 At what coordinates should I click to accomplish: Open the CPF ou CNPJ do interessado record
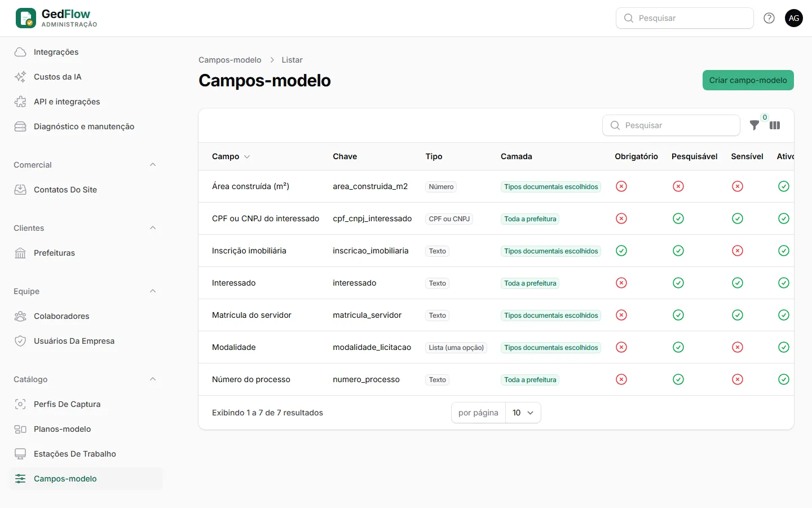[266, 218]
